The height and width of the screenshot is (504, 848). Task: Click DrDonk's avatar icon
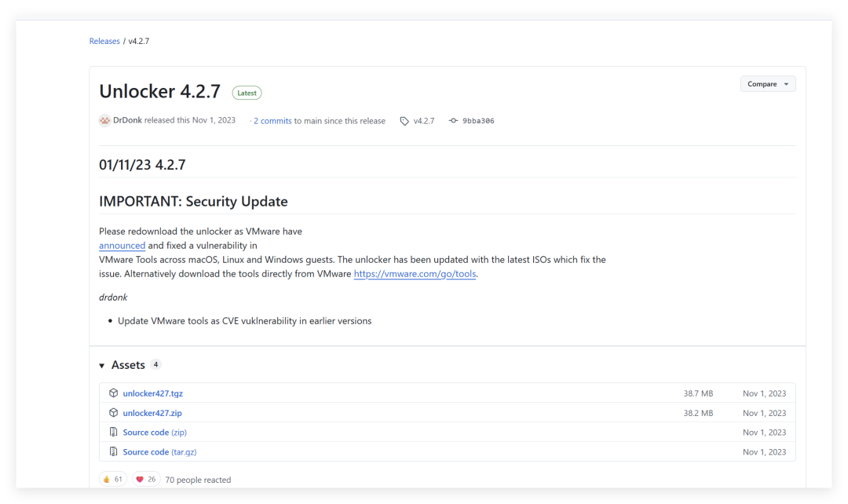pyautogui.click(x=104, y=121)
